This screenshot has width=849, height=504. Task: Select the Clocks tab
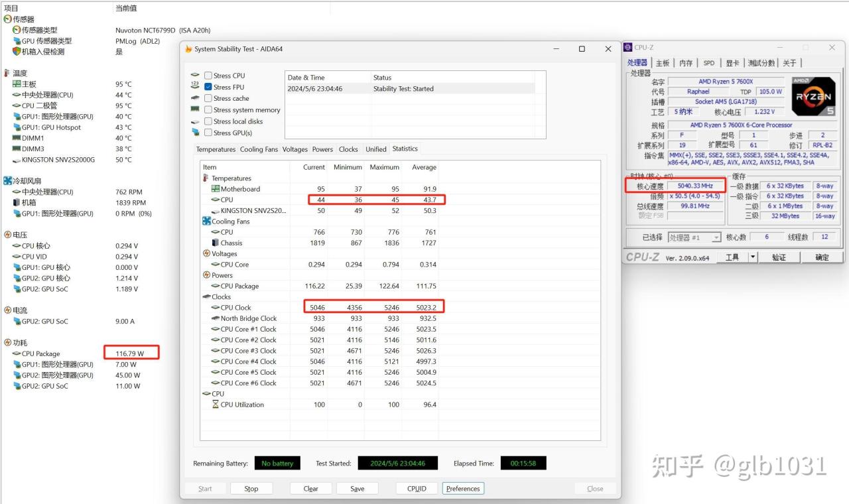[348, 149]
